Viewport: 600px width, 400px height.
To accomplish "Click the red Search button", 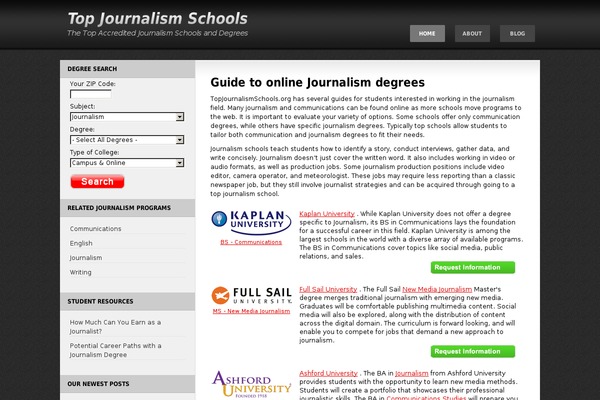I will pos(97,181).
